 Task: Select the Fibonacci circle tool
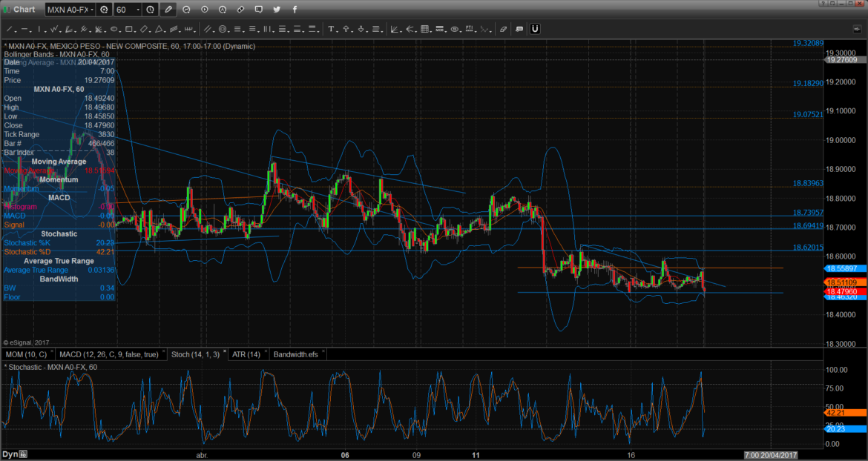tap(223, 29)
